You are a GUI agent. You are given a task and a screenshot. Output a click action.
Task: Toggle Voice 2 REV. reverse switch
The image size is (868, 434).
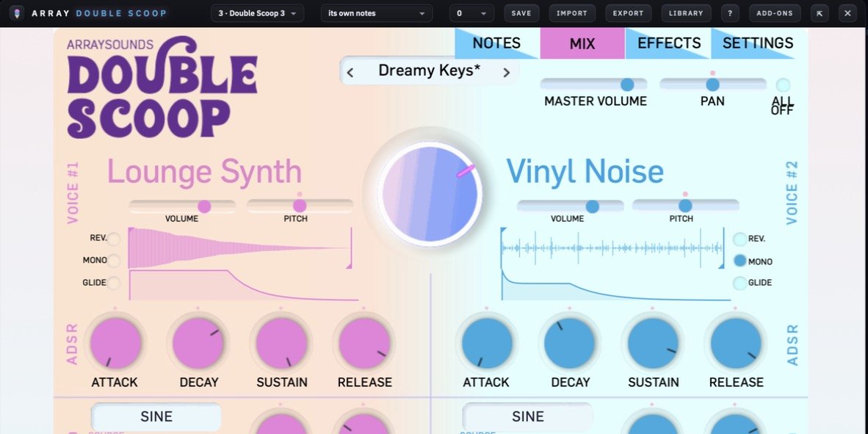739,239
